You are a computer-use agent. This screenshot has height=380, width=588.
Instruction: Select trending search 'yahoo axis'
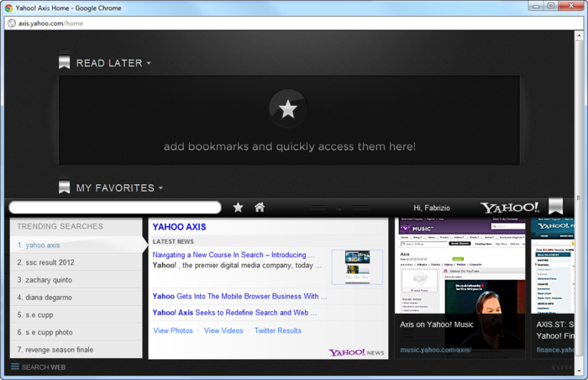(76, 245)
